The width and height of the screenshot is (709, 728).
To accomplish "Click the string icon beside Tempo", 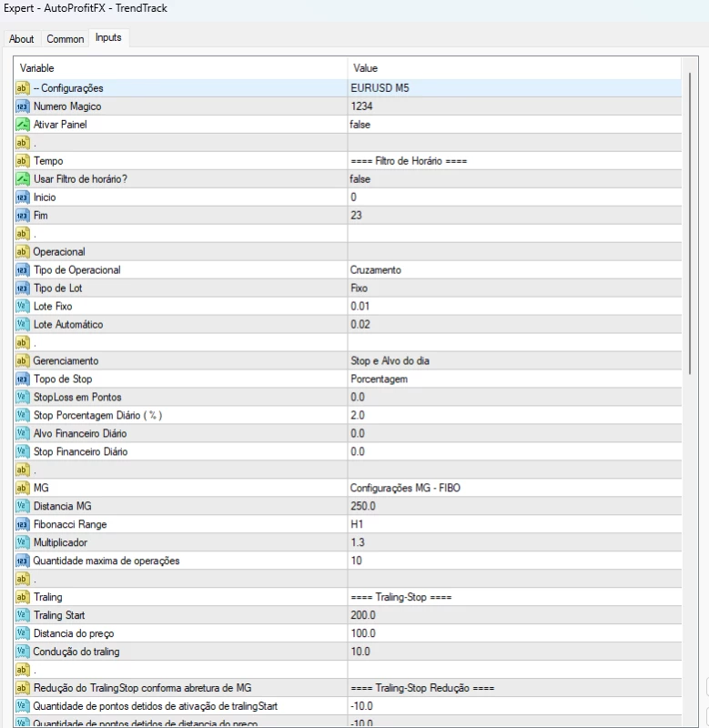I will (x=23, y=161).
